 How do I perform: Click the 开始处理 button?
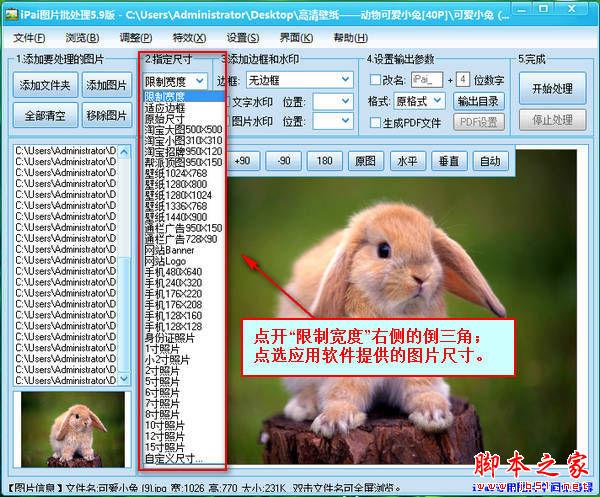552,88
